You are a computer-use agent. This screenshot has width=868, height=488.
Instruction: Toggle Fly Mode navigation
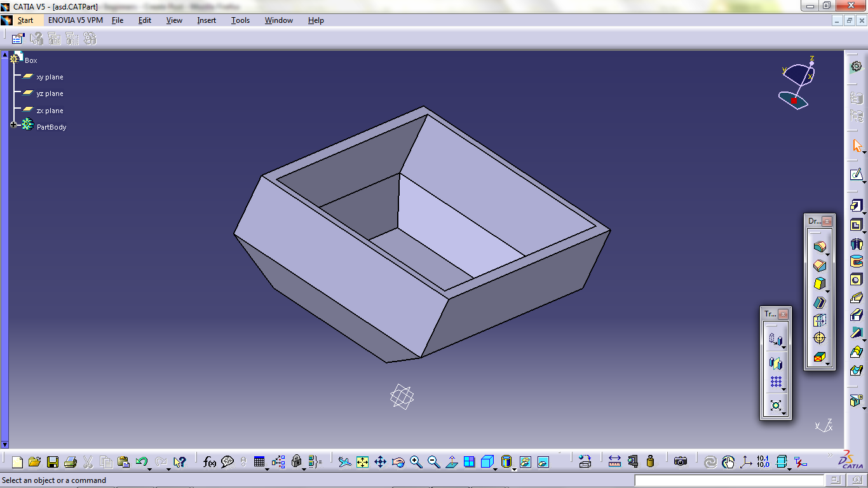pyautogui.click(x=344, y=462)
